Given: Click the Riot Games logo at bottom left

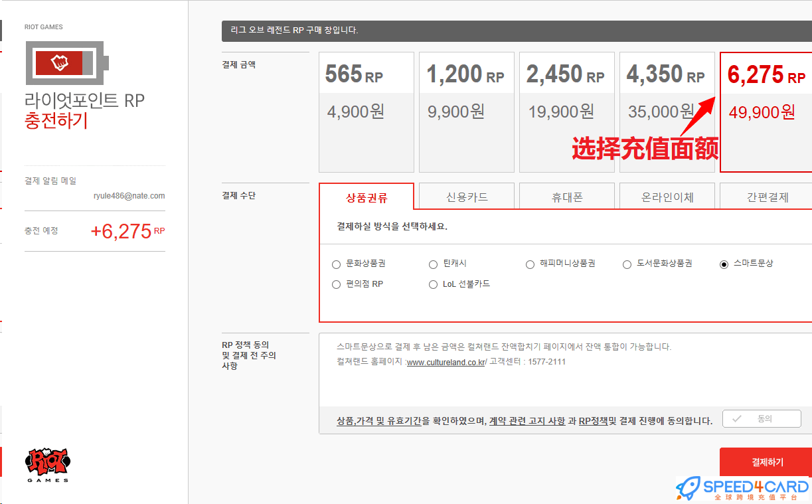Looking at the screenshot, I should pyautogui.click(x=47, y=464).
